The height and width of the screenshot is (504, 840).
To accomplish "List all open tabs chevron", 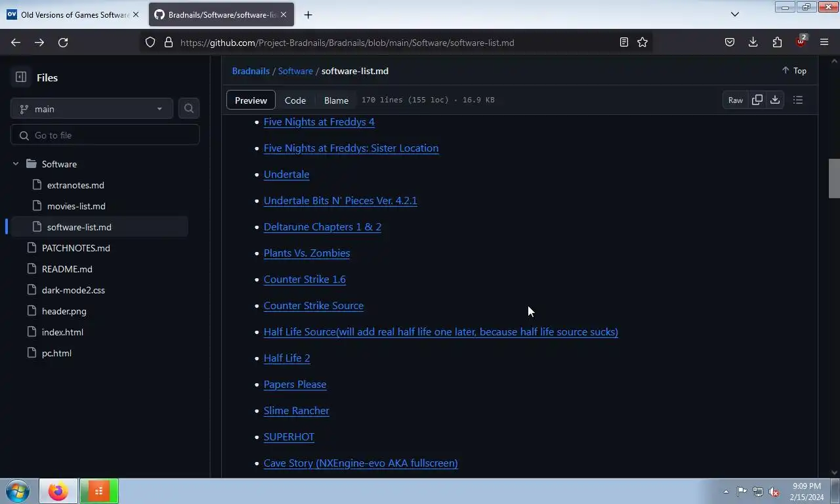I will pos(735,14).
